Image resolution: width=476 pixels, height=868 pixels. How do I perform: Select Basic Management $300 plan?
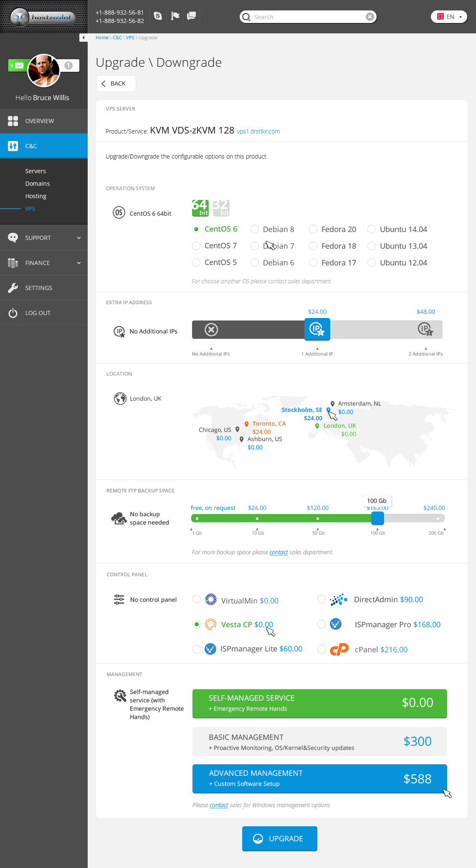(x=320, y=741)
